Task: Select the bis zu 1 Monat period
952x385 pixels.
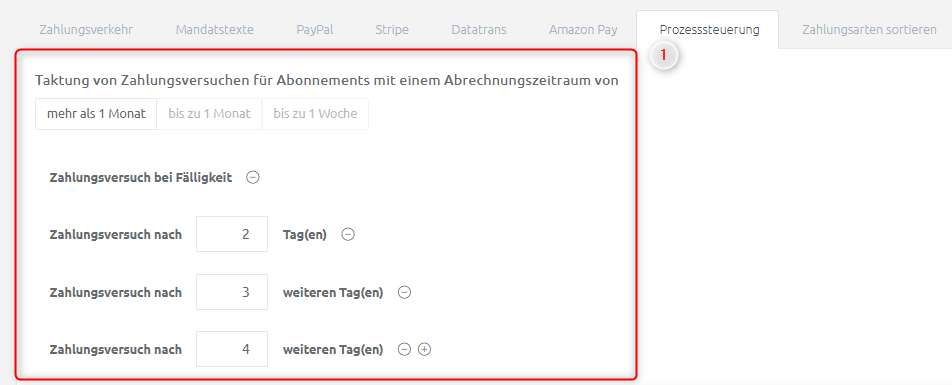Action: 209,114
